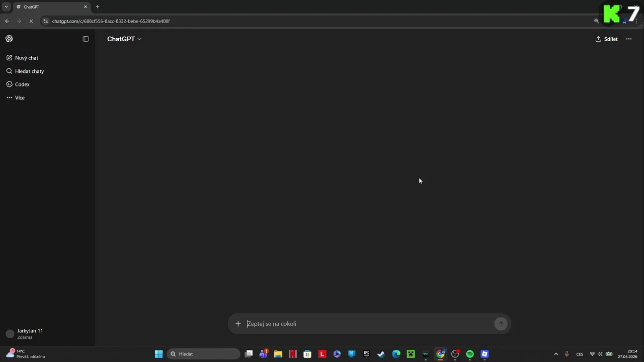Go back using the browser back arrow
This screenshot has height=362, width=644.
point(7,21)
